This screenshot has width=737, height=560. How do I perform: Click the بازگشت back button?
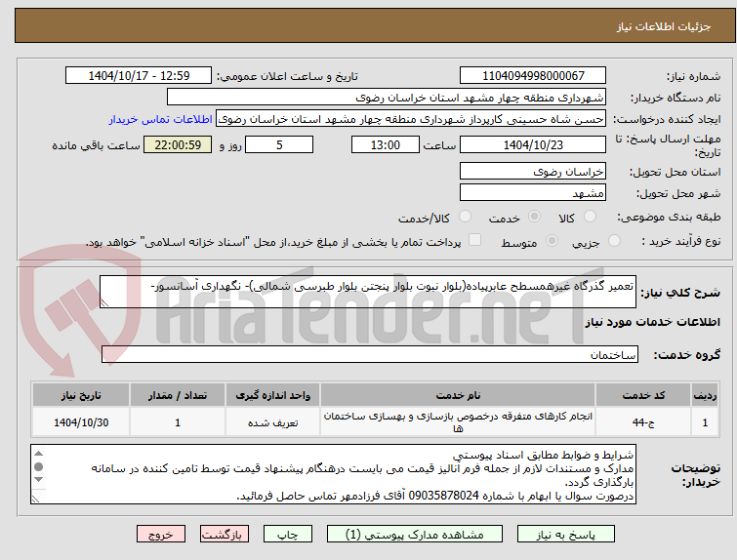pos(225,535)
